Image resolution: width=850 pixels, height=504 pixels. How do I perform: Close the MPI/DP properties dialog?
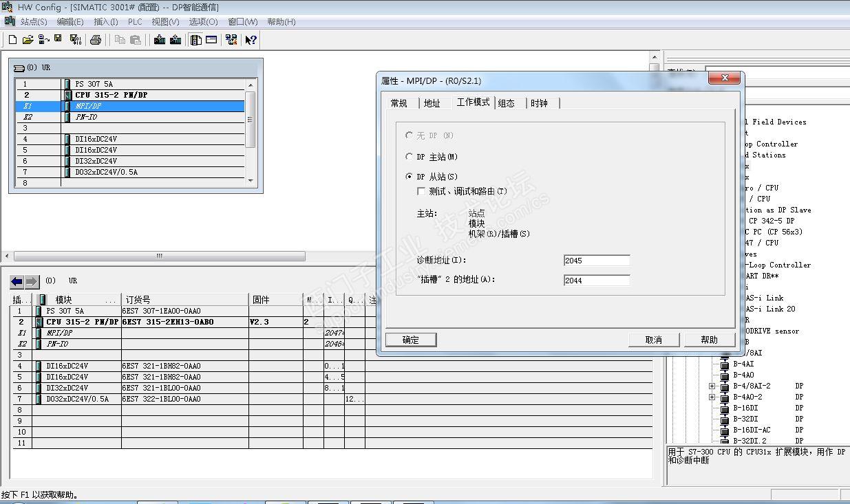point(725,78)
